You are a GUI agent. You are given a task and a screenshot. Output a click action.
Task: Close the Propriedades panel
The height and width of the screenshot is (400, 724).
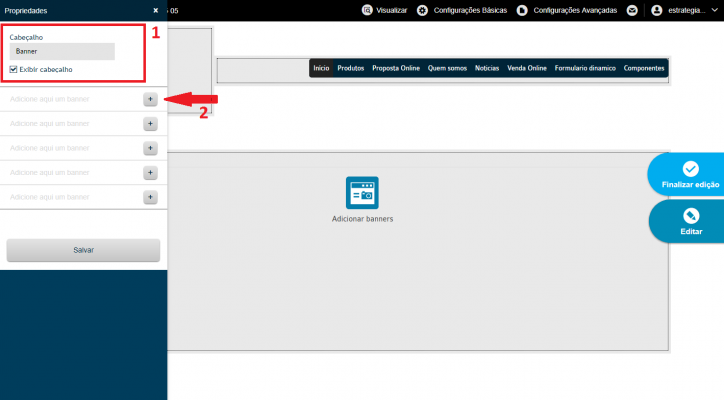(x=156, y=10)
